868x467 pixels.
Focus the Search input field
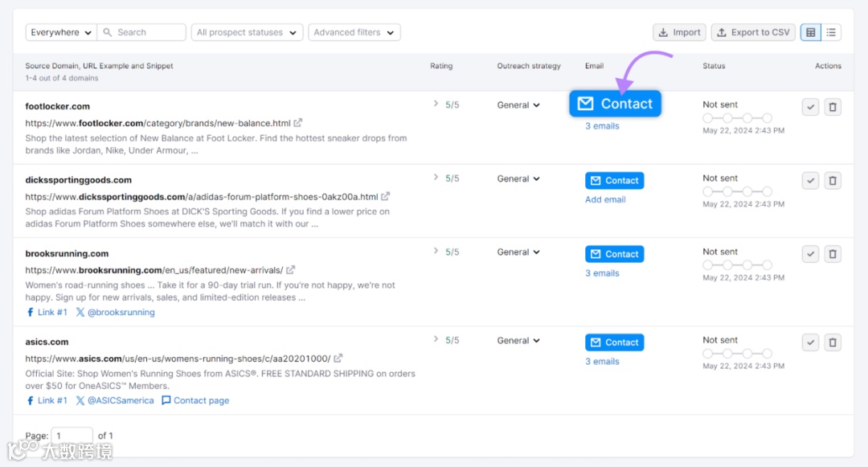pos(141,33)
